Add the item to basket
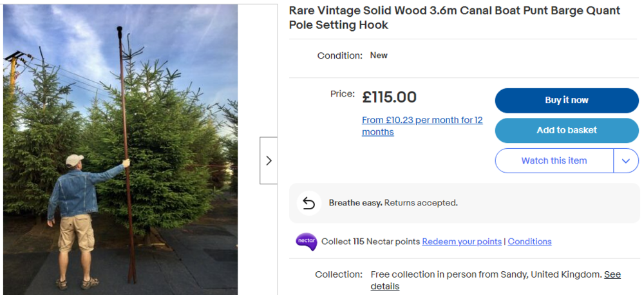 pos(567,130)
